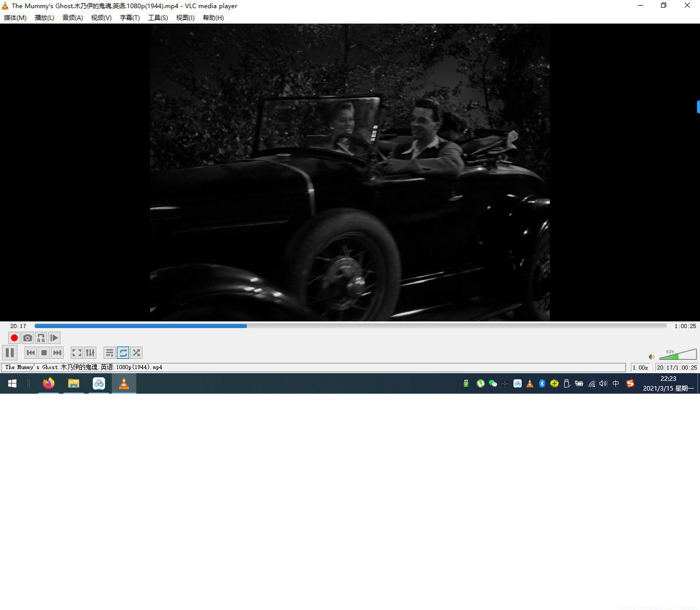This screenshot has width=700, height=610.
Task: Toggle 中 input language indicator
Action: (616, 383)
